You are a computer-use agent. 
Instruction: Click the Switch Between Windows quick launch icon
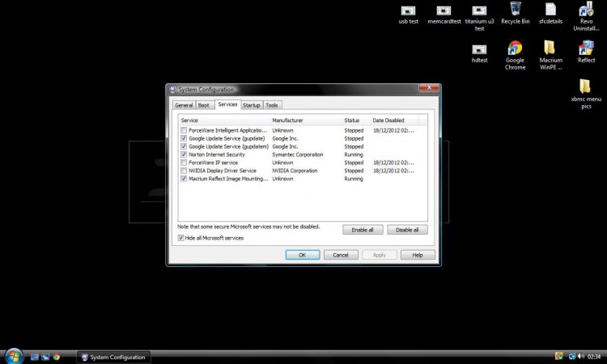point(45,357)
